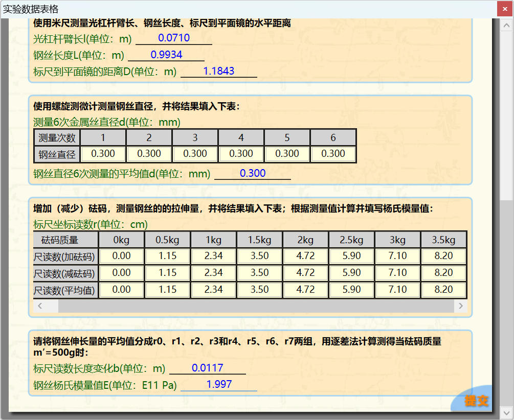Click first 钢丝直径 measurement cell
Viewport: 514px width, 420px height.
[103, 154]
